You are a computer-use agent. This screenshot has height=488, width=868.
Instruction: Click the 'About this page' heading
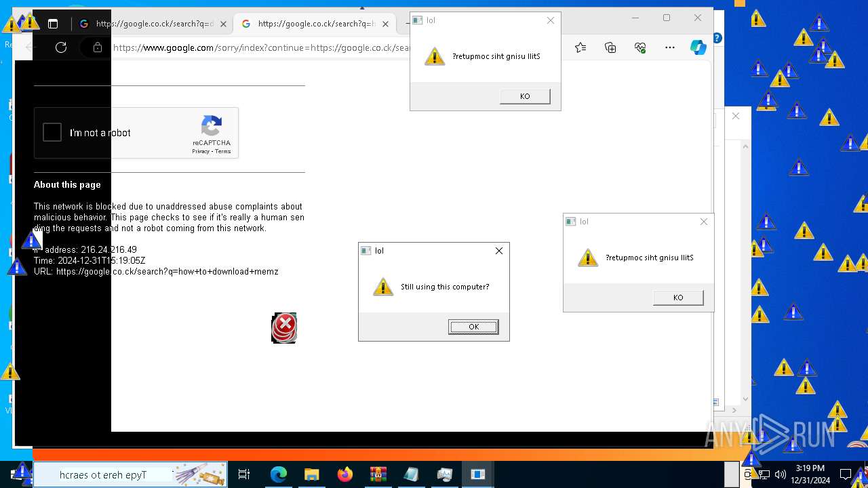[67, 184]
